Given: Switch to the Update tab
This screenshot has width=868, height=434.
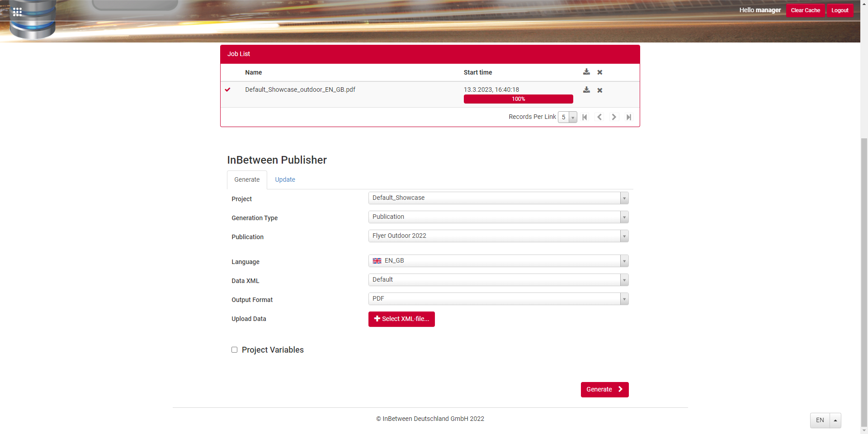Looking at the screenshot, I should click(x=285, y=179).
